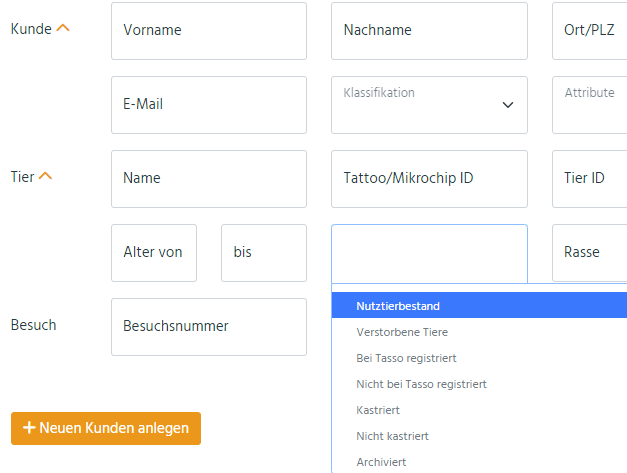
Task: Click the Rasse field
Action: click(590, 253)
